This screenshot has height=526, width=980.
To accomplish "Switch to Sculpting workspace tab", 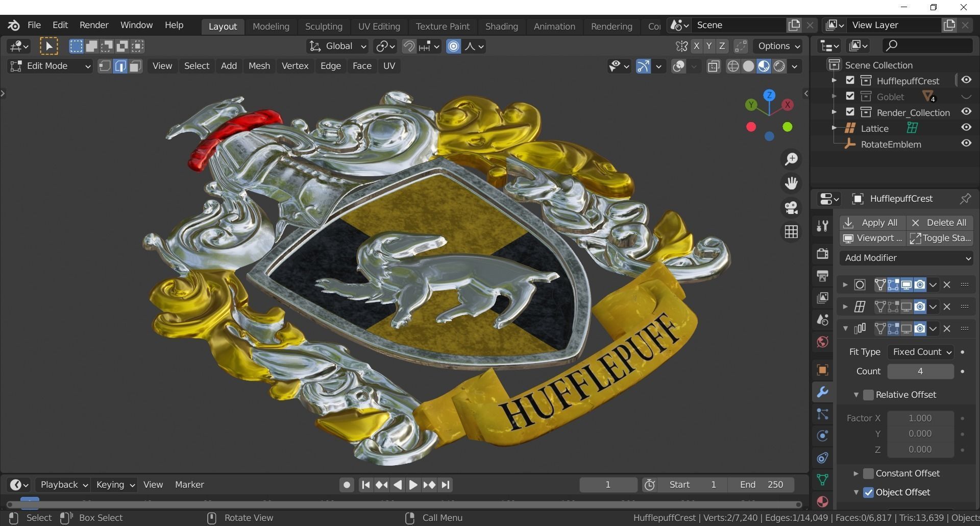I will [324, 26].
